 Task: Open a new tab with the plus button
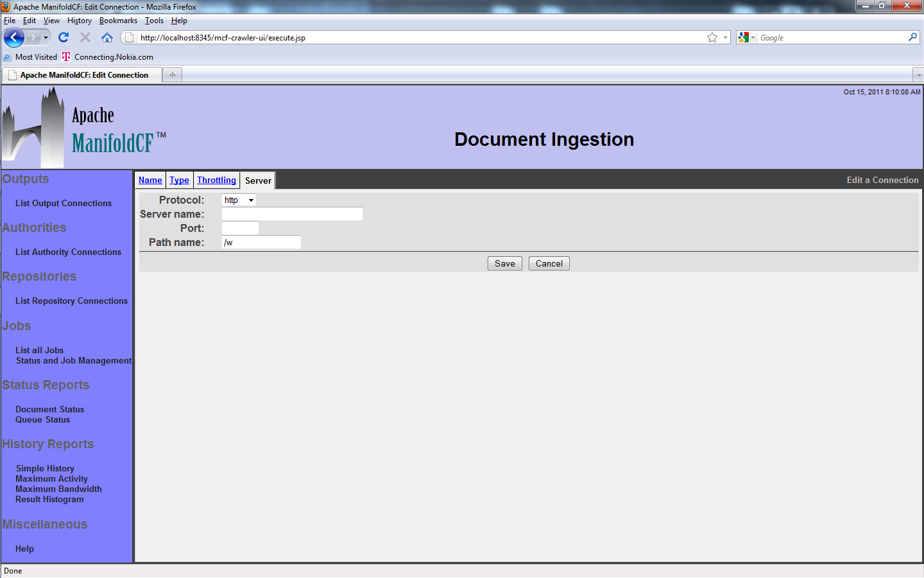point(173,75)
